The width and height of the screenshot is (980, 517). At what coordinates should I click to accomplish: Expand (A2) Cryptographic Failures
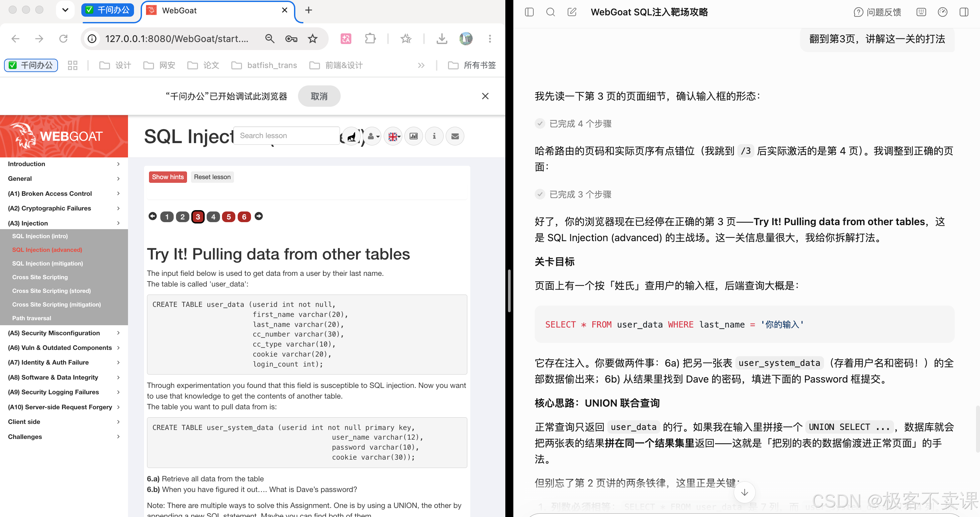(x=64, y=208)
